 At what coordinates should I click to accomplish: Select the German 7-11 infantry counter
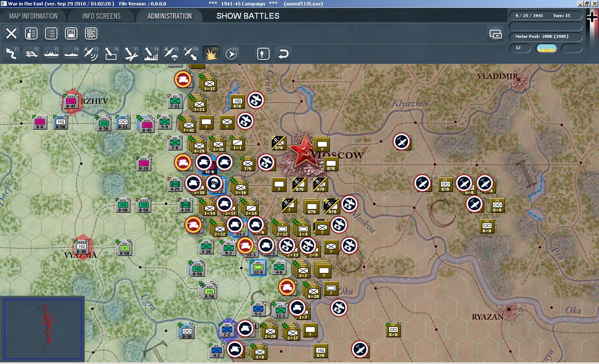[x=175, y=102]
